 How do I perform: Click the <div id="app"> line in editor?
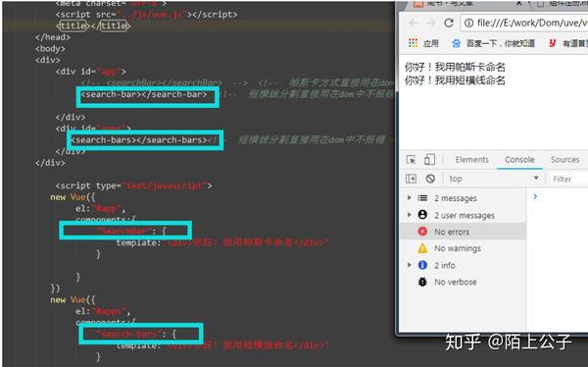coord(90,72)
